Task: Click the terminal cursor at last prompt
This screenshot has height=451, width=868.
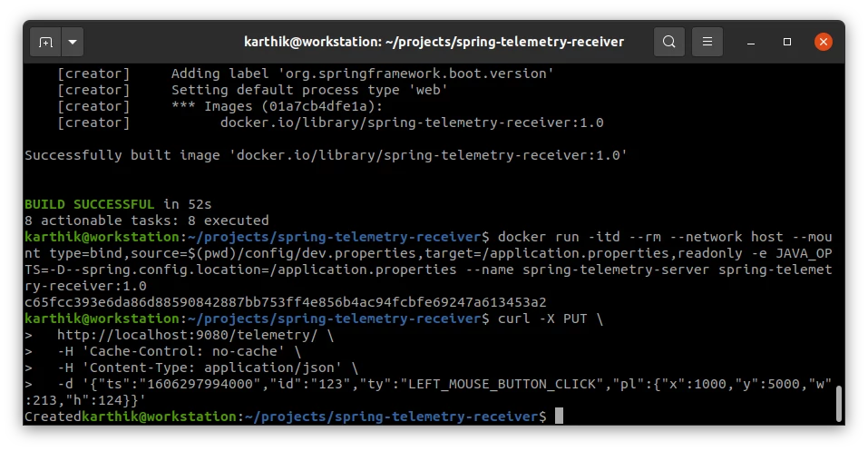Action: [559, 417]
